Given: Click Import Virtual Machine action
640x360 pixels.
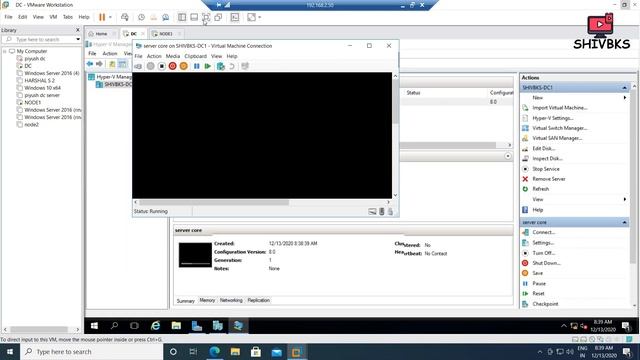Looking at the screenshot, I should pyautogui.click(x=560, y=108).
